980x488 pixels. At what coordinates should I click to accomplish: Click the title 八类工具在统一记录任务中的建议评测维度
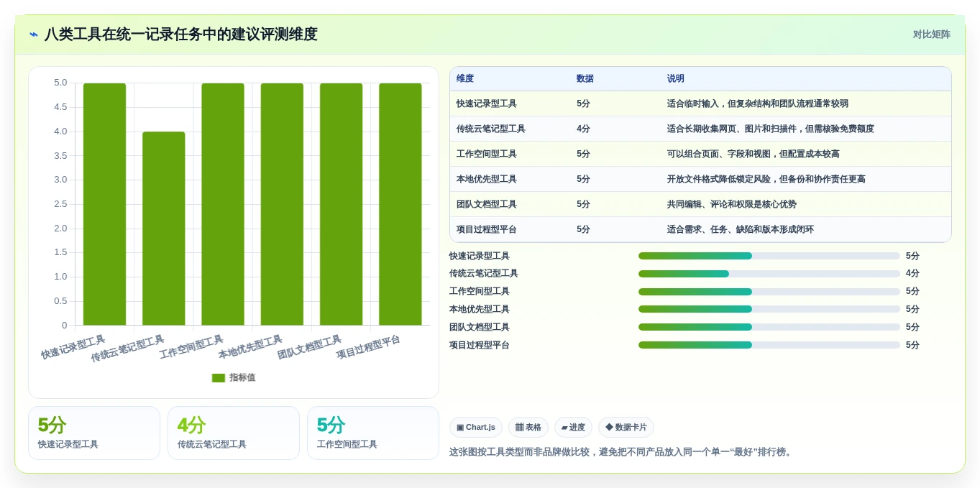[181, 34]
